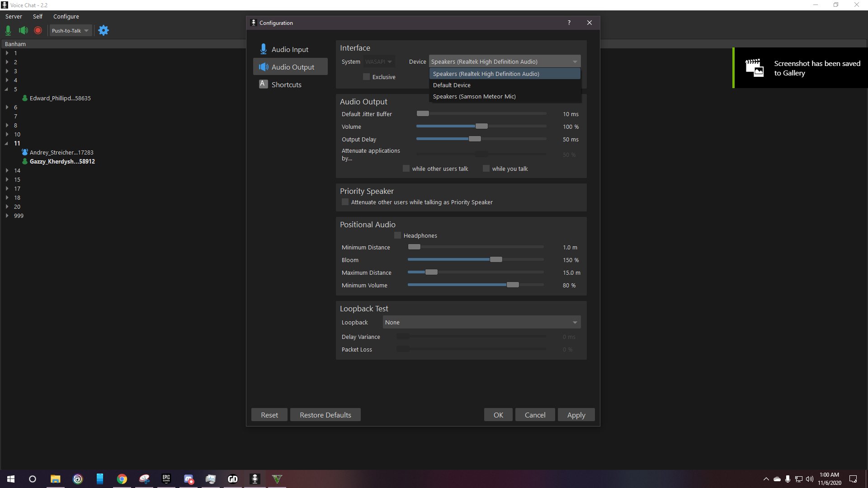The height and width of the screenshot is (488, 868).
Task: Click the Bloom slider handle
Action: tap(496, 260)
